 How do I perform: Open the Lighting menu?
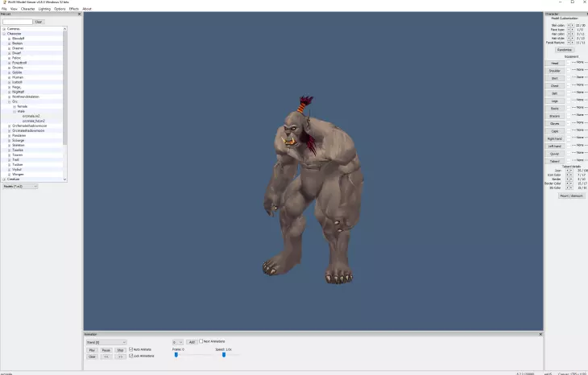[x=44, y=9]
